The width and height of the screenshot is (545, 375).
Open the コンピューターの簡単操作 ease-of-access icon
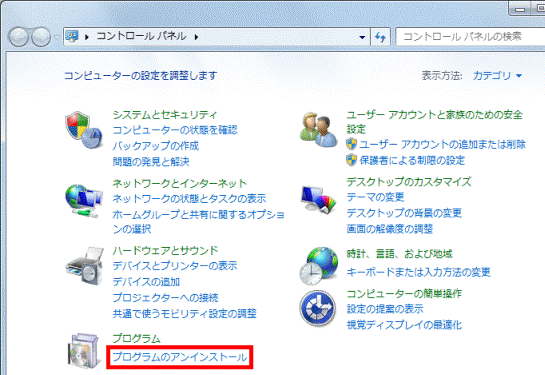click(x=318, y=308)
